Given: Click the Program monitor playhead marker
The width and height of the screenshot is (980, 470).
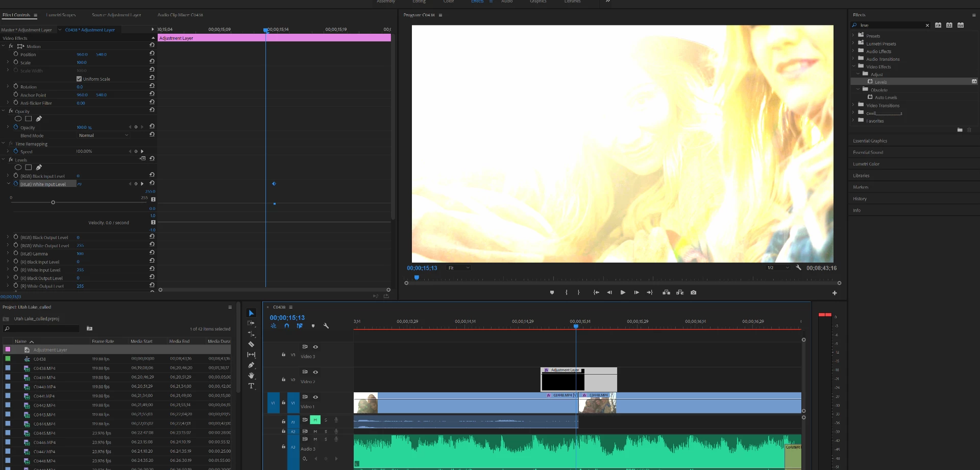Looking at the screenshot, I should click(416, 278).
